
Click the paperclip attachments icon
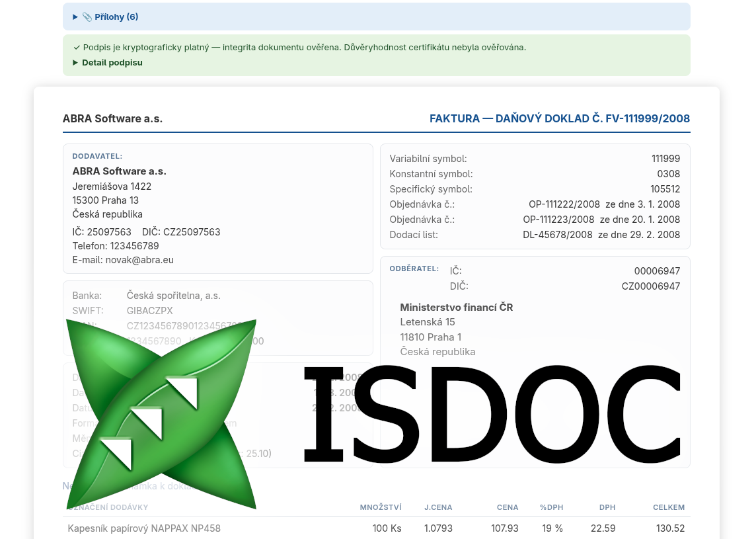point(87,17)
